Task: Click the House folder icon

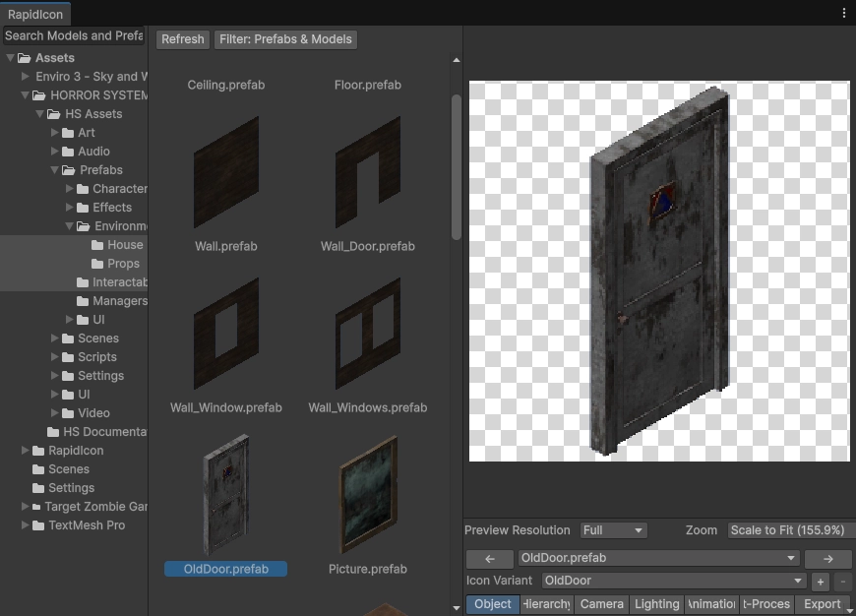Action: [97, 245]
